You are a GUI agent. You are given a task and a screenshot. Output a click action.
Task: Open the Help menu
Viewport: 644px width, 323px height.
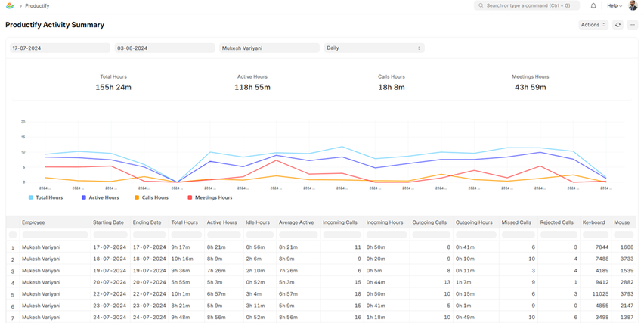(x=615, y=6)
